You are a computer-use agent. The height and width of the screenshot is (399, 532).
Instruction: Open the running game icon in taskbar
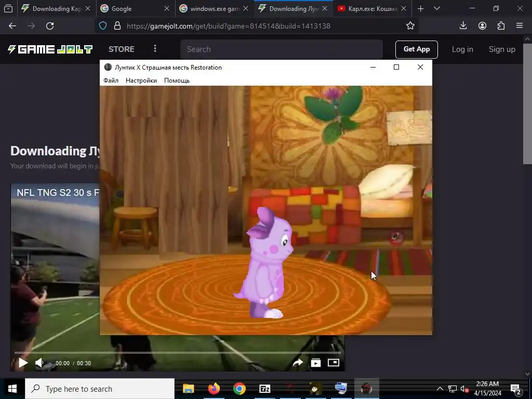point(366,389)
